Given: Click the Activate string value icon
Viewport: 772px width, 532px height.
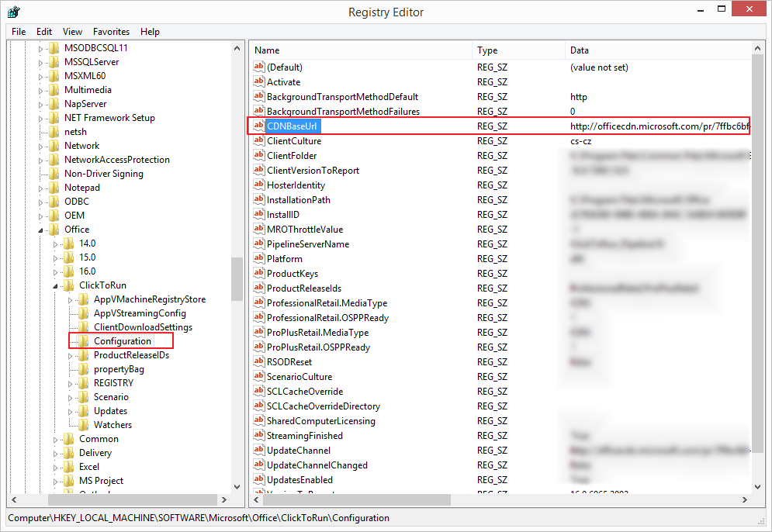Looking at the screenshot, I should (259, 81).
